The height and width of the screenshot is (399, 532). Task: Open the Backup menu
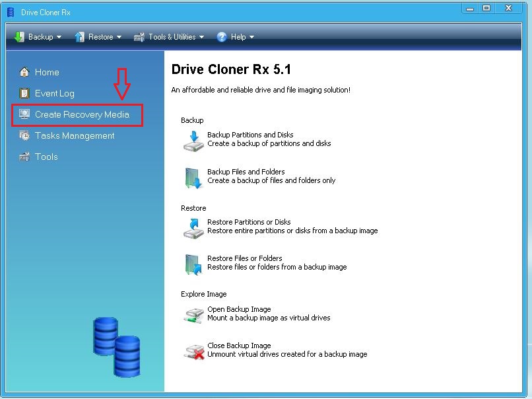click(x=38, y=37)
